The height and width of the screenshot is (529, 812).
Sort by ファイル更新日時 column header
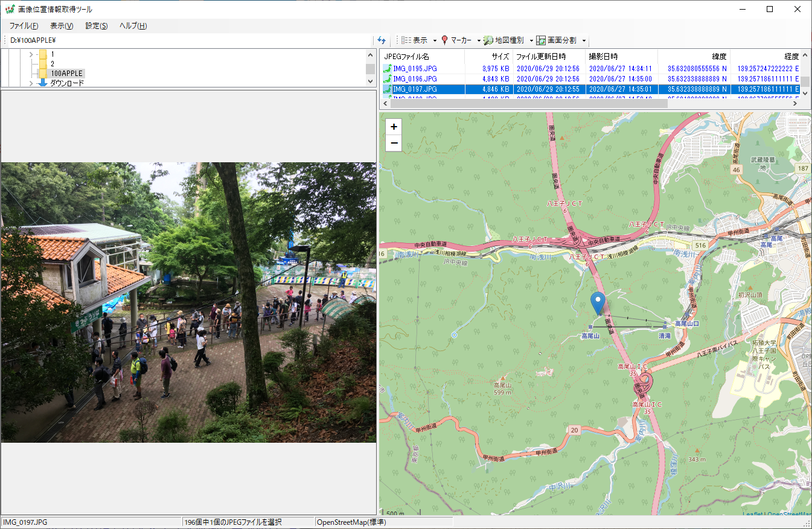point(549,56)
